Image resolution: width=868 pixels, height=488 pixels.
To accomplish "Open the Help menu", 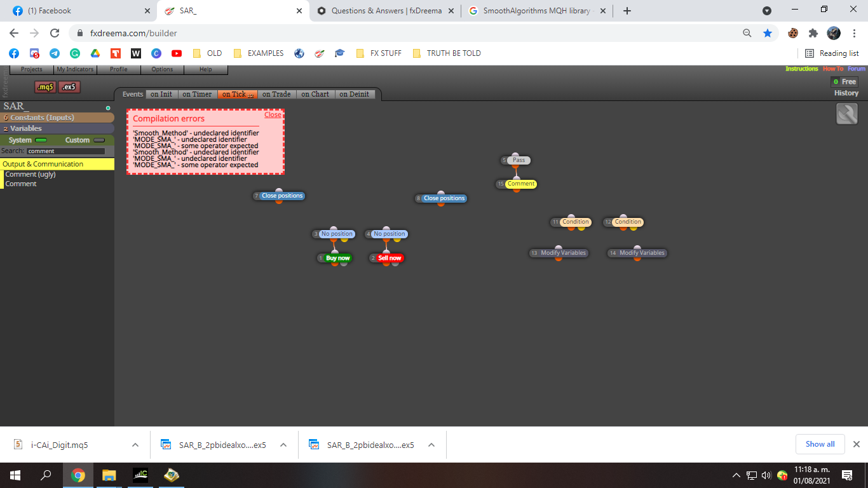I will click(x=206, y=69).
